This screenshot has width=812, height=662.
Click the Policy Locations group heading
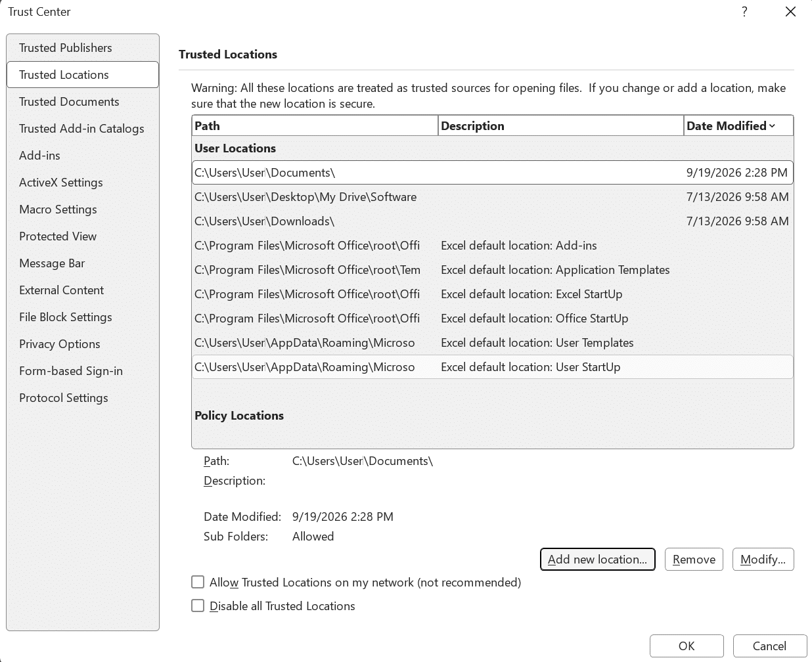(x=239, y=416)
